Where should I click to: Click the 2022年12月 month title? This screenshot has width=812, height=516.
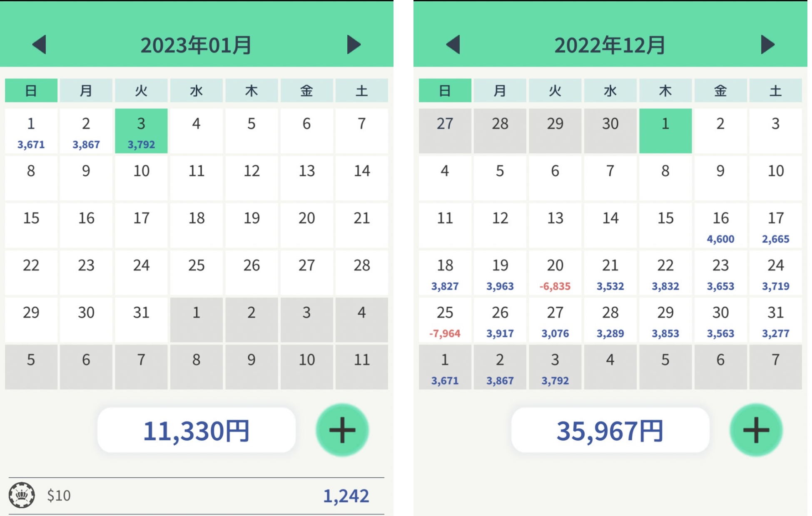[x=610, y=45]
